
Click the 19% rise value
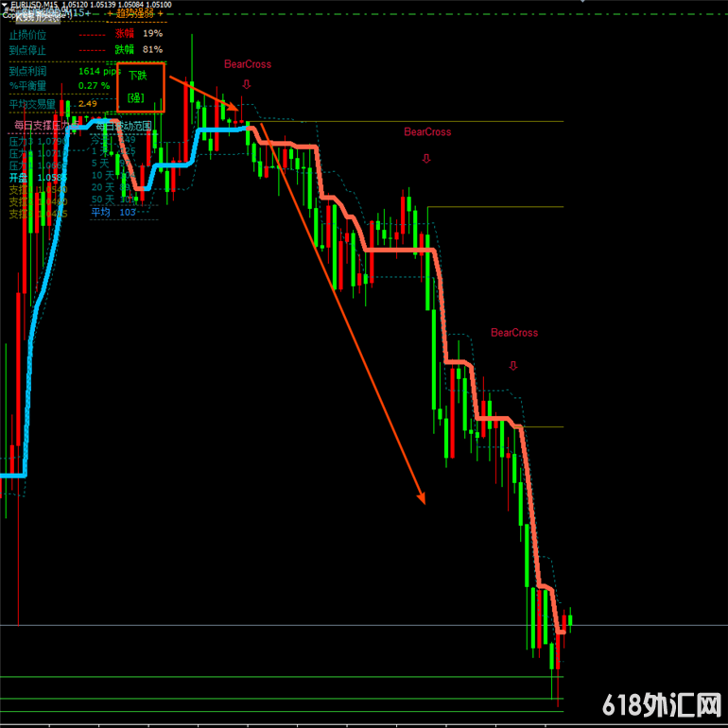(x=152, y=33)
